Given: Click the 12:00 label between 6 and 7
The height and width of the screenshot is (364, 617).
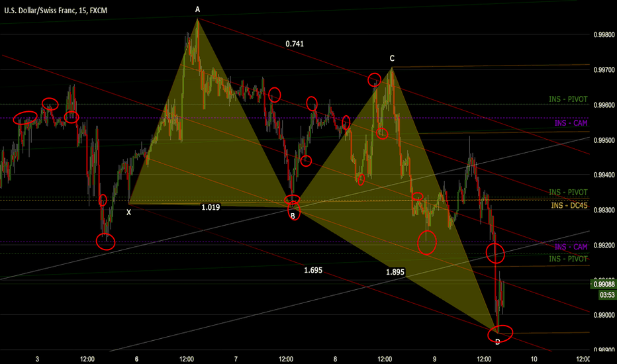Looking at the screenshot, I should pyautogui.click(x=187, y=359).
